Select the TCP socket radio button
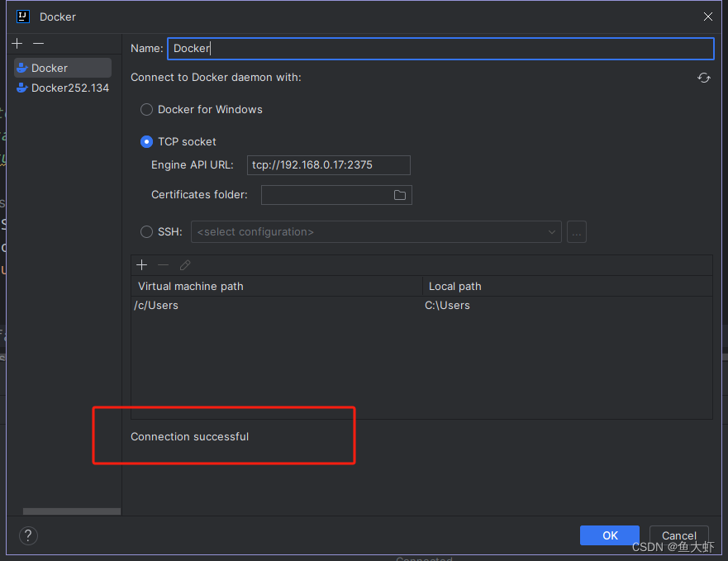Image resolution: width=728 pixels, height=561 pixels. tap(147, 141)
